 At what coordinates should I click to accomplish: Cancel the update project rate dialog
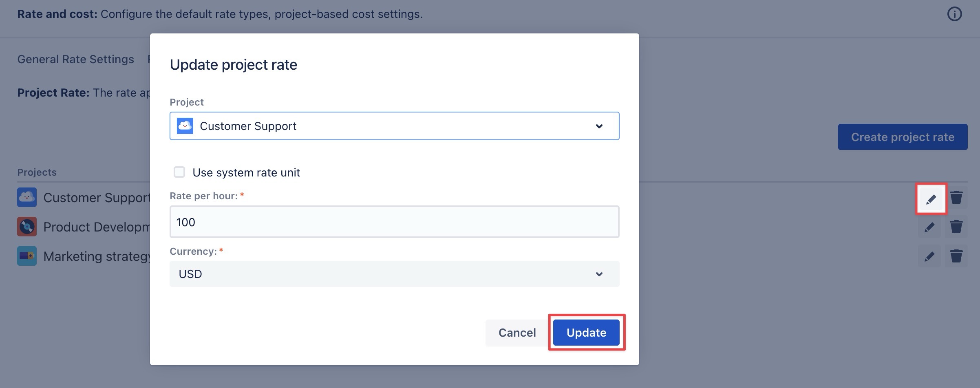(x=516, y=333)
